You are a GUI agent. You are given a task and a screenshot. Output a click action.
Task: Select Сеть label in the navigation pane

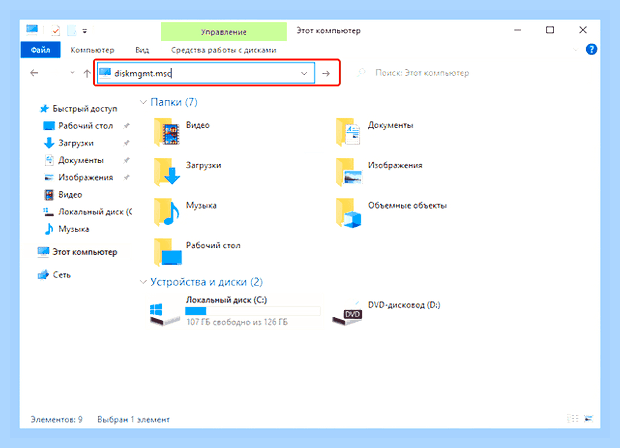pos(62,275)
